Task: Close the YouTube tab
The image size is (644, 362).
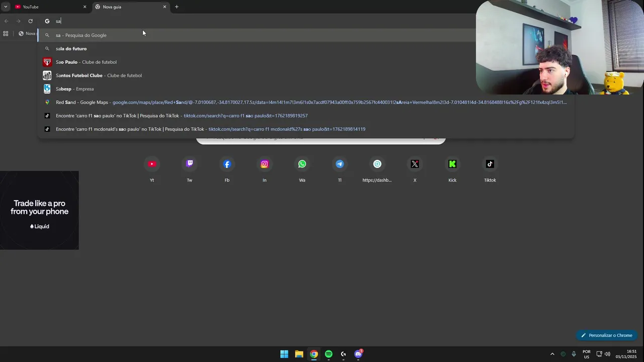Action: click(x=85, y=7)
